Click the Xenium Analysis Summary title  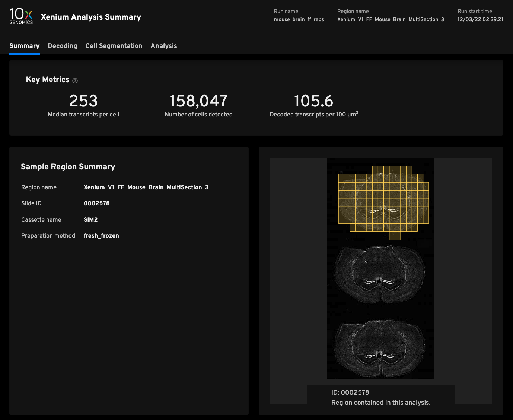click(x=91, y=17)
